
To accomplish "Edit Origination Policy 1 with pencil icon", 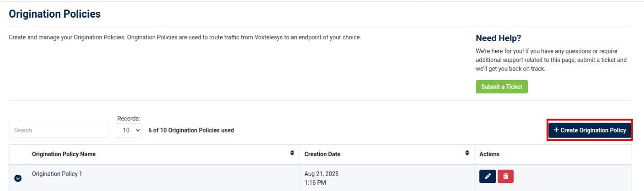I will coord(488,177).
